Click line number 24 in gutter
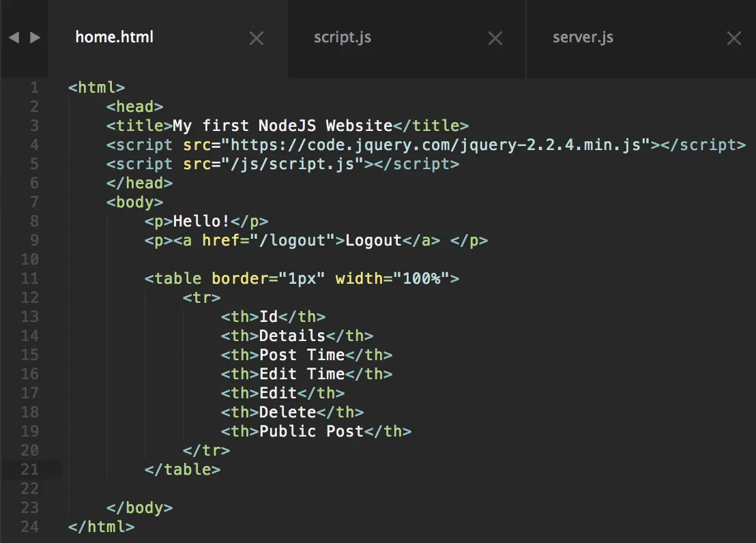Image resolution: width=756 pixels, height=543 pixels. (x=30, y=527)
